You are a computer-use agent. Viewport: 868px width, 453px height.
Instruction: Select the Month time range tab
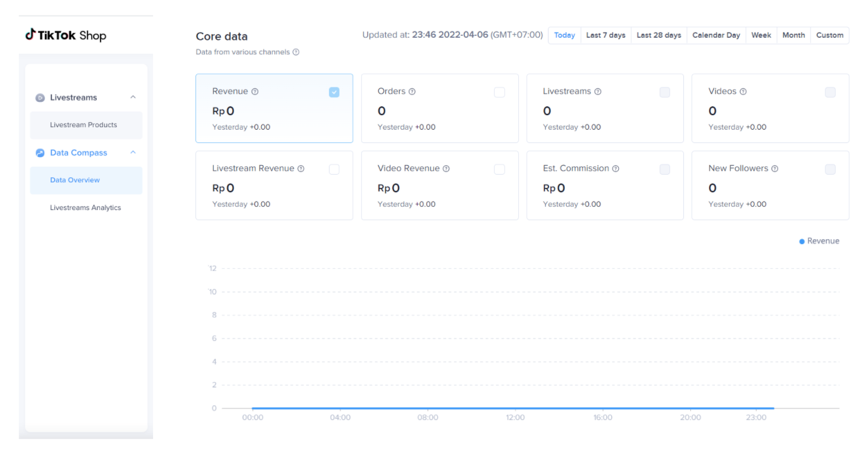click(793, 35)
